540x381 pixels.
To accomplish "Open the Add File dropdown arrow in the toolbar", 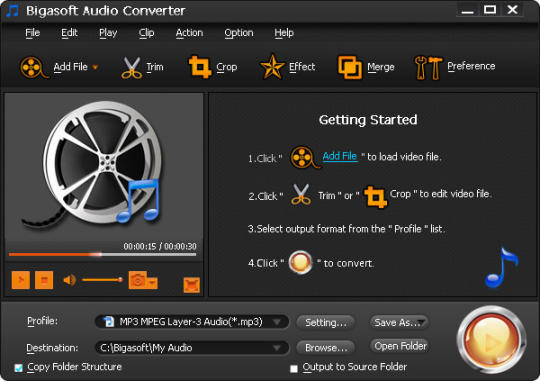I will 95,67.
